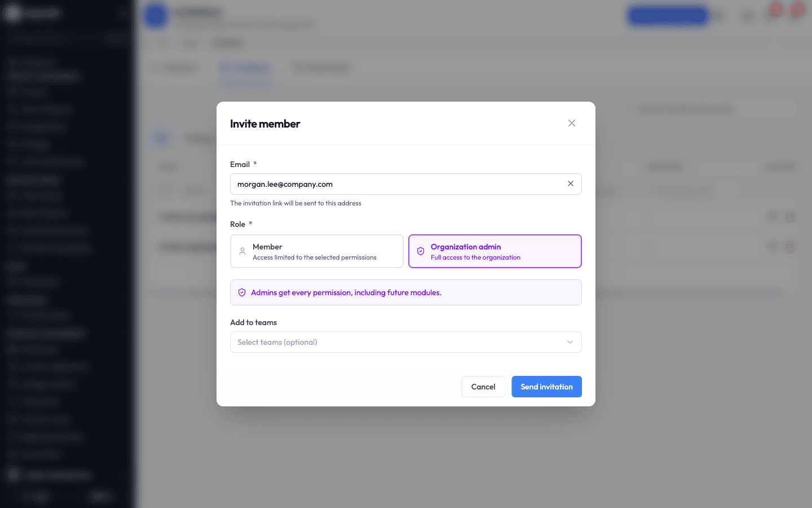Select the Organization admin role option
The width and height of the screenshot is (812, 508).
[495, 251]
